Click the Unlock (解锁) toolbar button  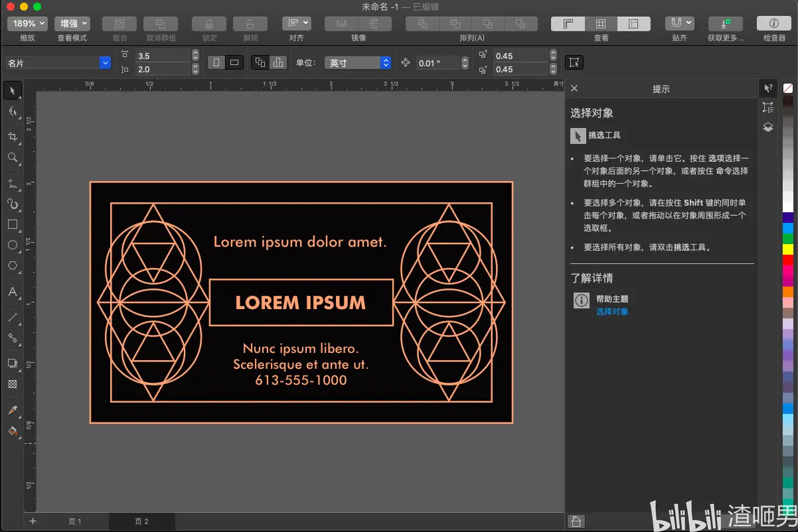[250, 23]
